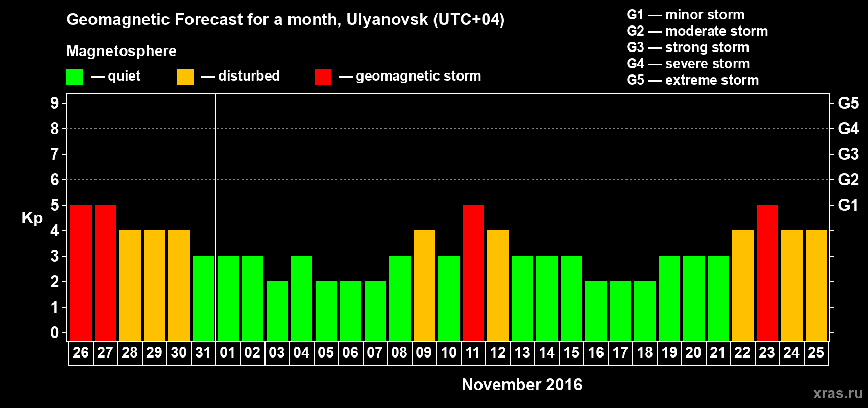868x408 pixels.
Task: Click the orange bar above day 09
Action: 424,286
